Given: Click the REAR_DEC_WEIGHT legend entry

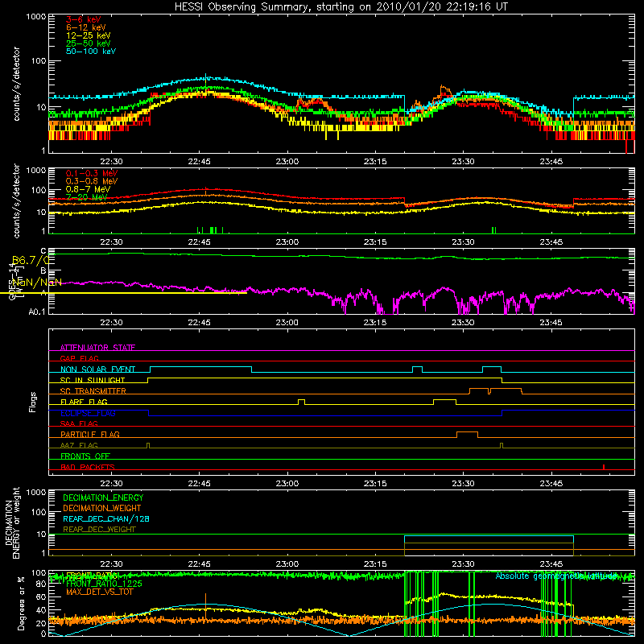Looking at the screenshot, I should coord(99,530).
